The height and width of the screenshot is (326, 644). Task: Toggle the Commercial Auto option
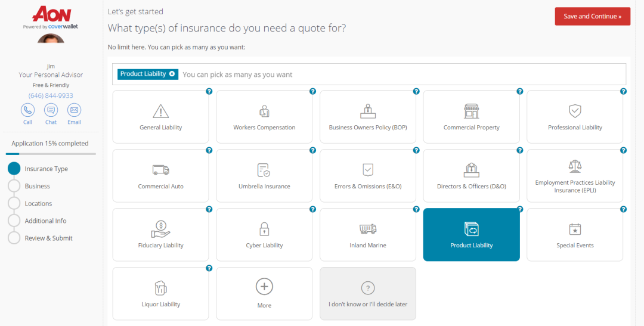pyautogui.click(x=160, y=176)
